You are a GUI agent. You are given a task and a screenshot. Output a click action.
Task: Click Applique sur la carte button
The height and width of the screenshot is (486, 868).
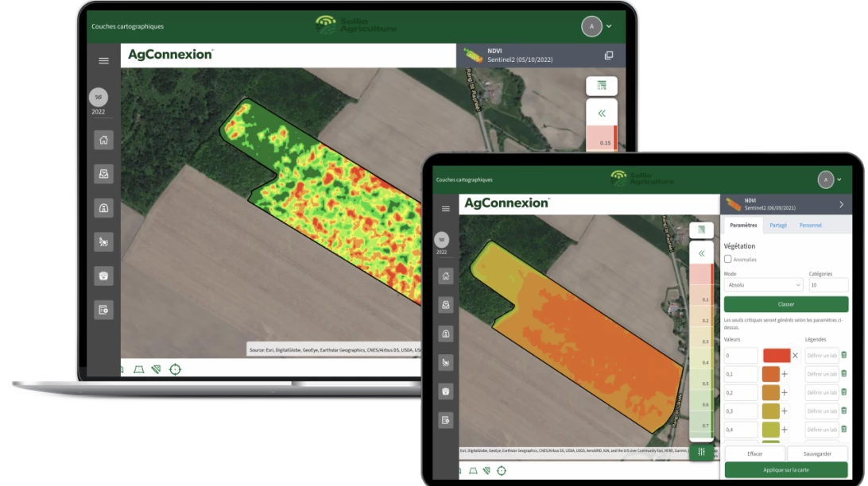[x=786, y=470]
